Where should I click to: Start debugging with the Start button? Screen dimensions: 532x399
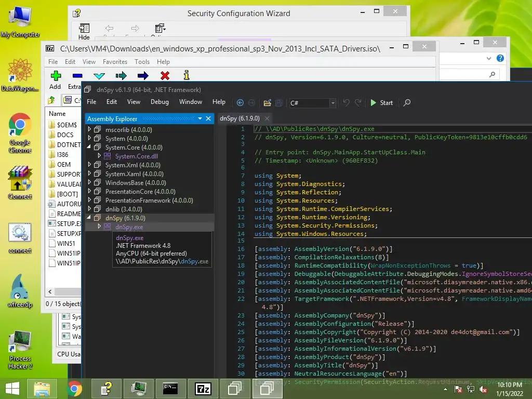(x=382, y=103)
